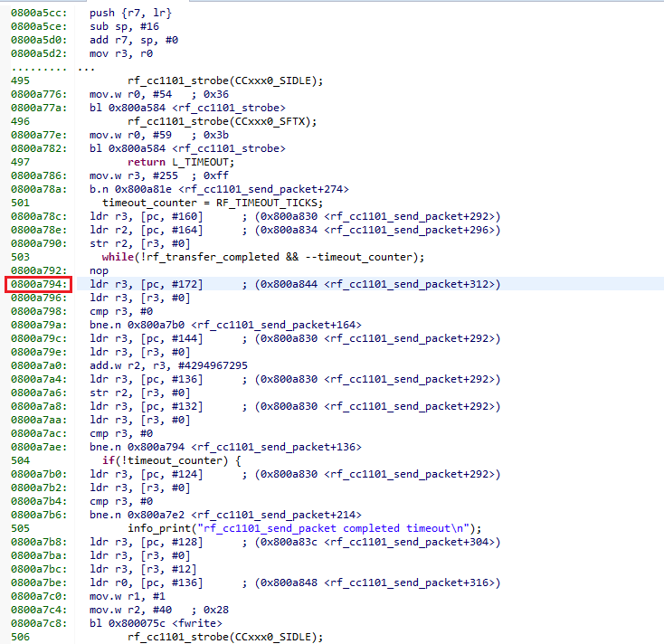
Task: Click mov r3, r0 at 0800a5d2
Action: click(x=121, y=53)
